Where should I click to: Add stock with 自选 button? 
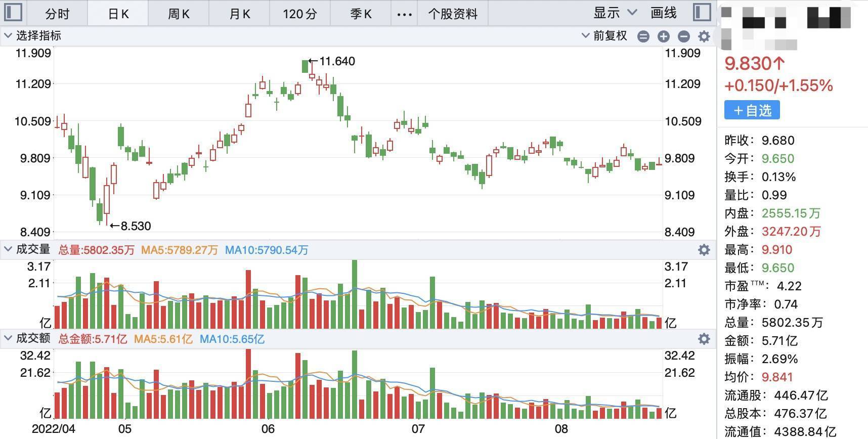point(752,110)
